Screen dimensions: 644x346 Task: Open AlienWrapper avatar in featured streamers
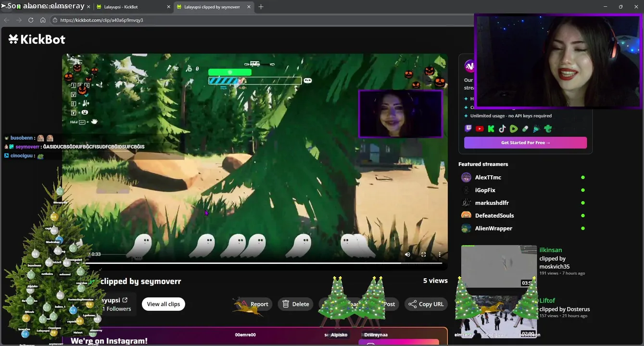tap(466, 228)
